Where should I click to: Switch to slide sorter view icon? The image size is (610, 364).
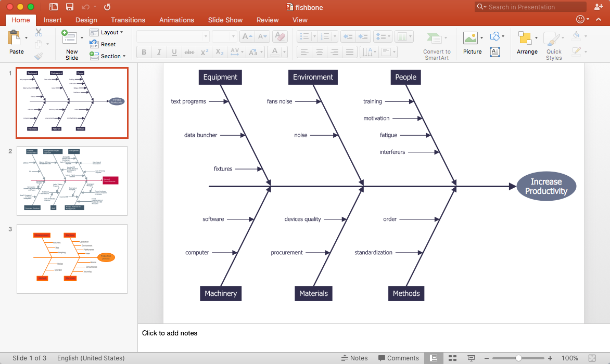pyautogui.click(x=452, y=358)
